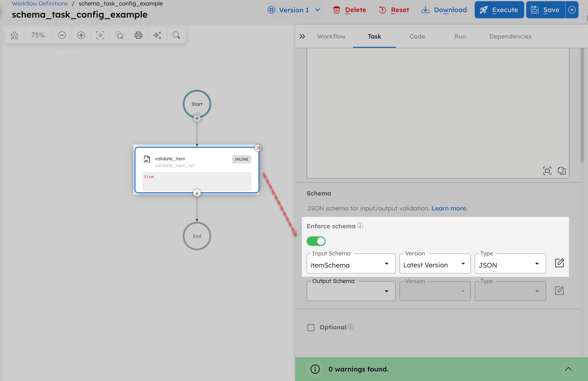Screen dimensions: 588x381
Task: Remove the validate_item node via its X
Action: (258, 148)
